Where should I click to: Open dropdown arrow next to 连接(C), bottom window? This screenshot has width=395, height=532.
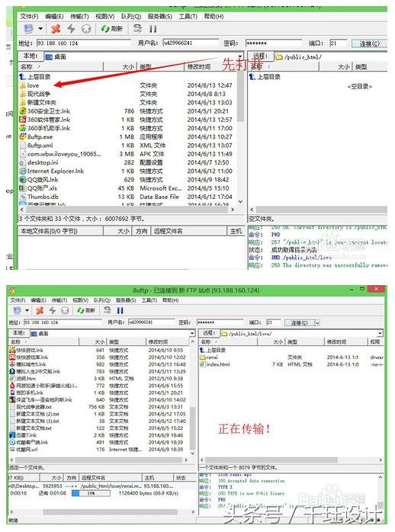317,322
